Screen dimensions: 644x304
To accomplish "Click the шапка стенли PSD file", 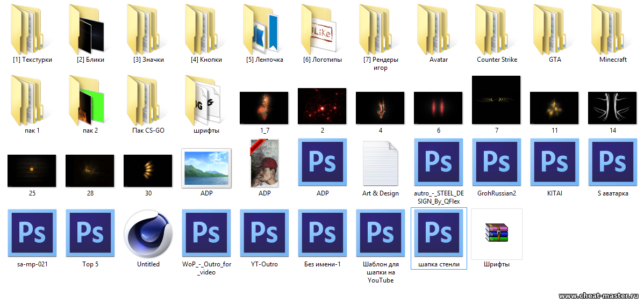I will 439,234.
